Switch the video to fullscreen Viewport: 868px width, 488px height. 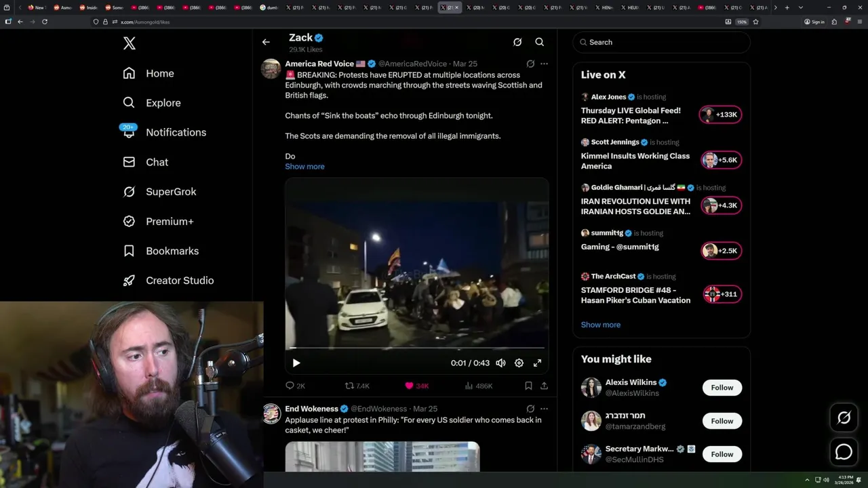537,363
